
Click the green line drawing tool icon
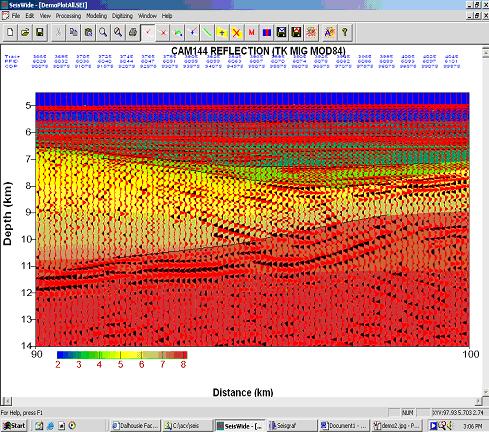(x=207, y=32)
